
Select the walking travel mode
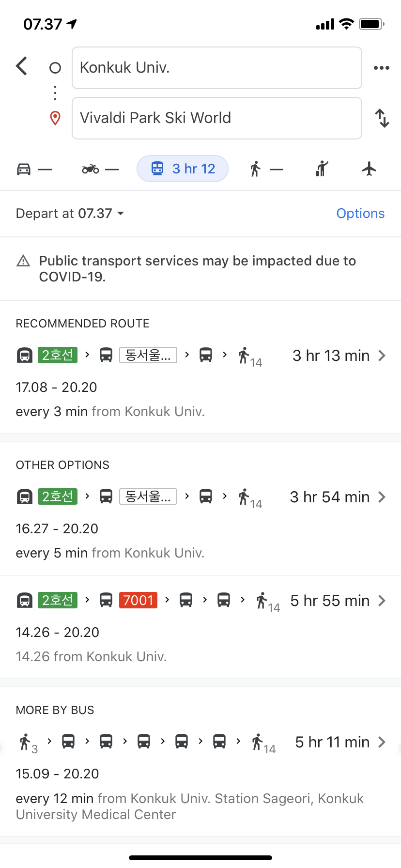(x=266, y=169)
